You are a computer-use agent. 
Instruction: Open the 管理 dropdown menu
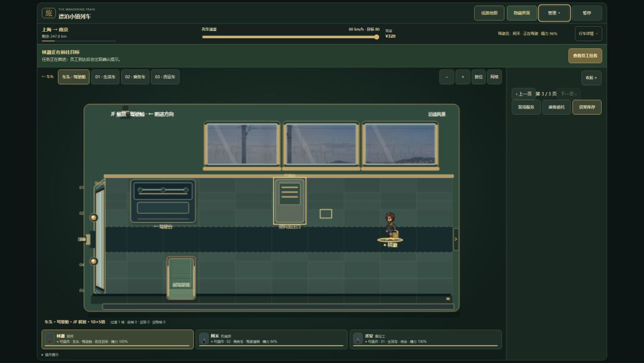(x=554, y=13)
